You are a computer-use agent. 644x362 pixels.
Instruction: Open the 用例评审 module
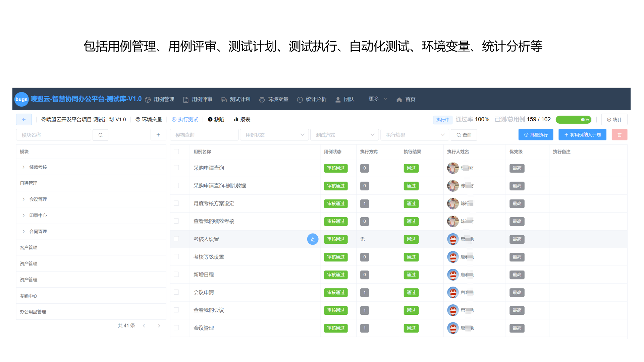tap(202, 99)
